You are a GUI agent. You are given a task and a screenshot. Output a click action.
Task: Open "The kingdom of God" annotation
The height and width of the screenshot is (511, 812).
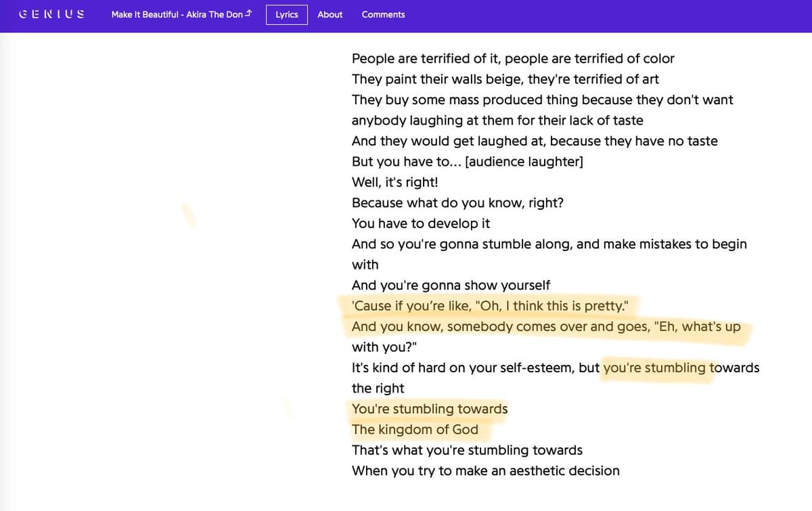click(x=415, y=430)
